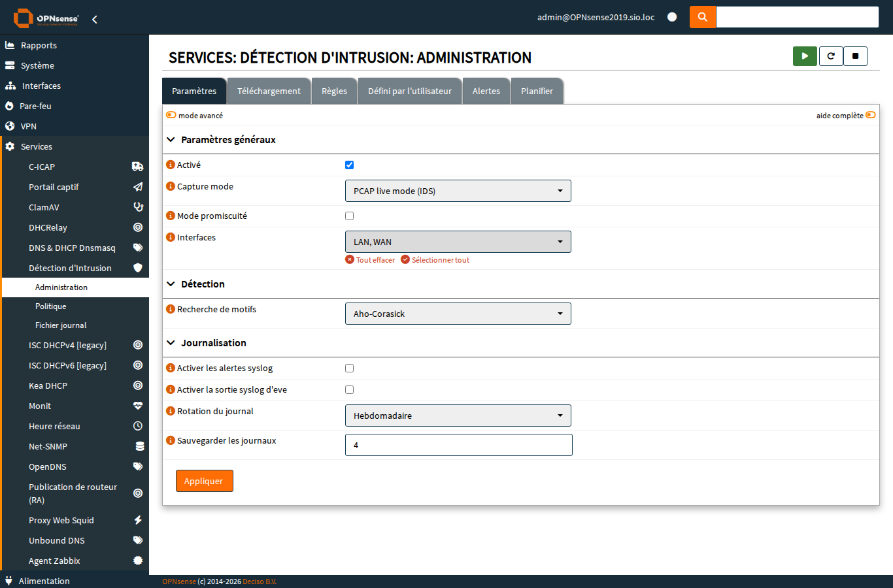This screenshot has height=588, width=893.
Task: Open the Alertes tab
Action: [486, 91]
